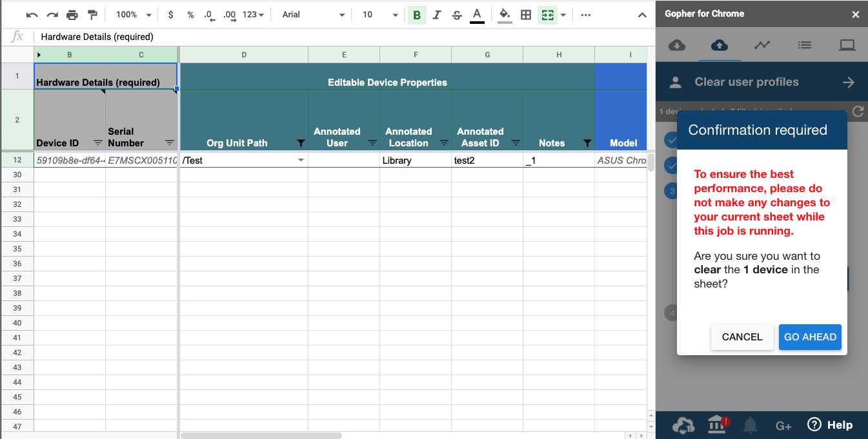Screen dimensions: 868x439
Task: Toggle bold formatting
Action: [x=417, y=15]
